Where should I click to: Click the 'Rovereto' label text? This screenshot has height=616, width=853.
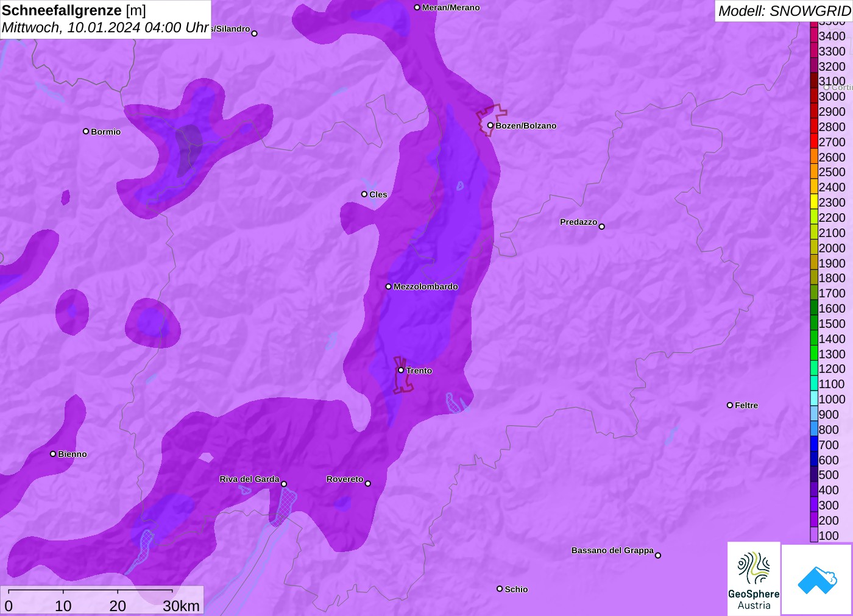coord(345,479)
